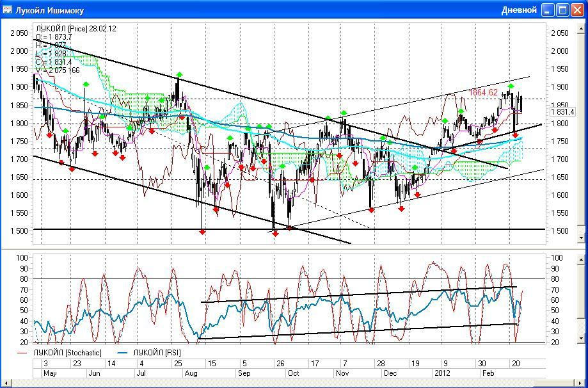
Task: Click the Лукойл Ишимоку window title
Action: tap(49, 10)
